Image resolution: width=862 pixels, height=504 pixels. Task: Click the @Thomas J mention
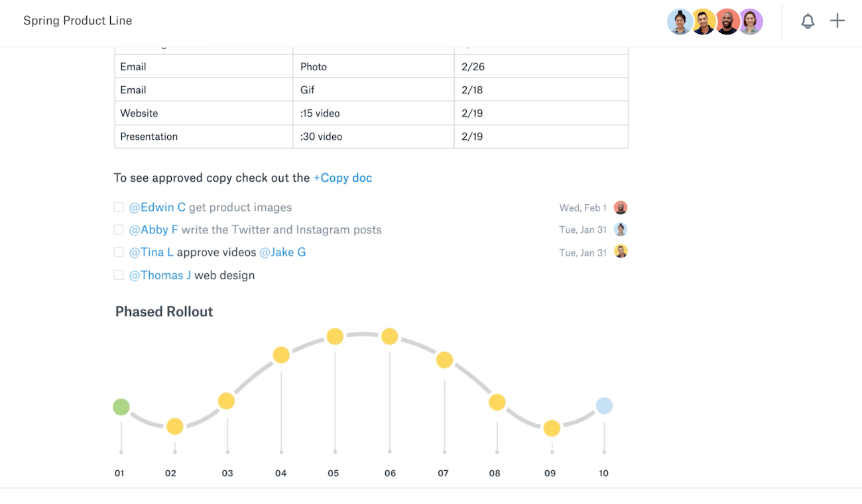[160, 275]
